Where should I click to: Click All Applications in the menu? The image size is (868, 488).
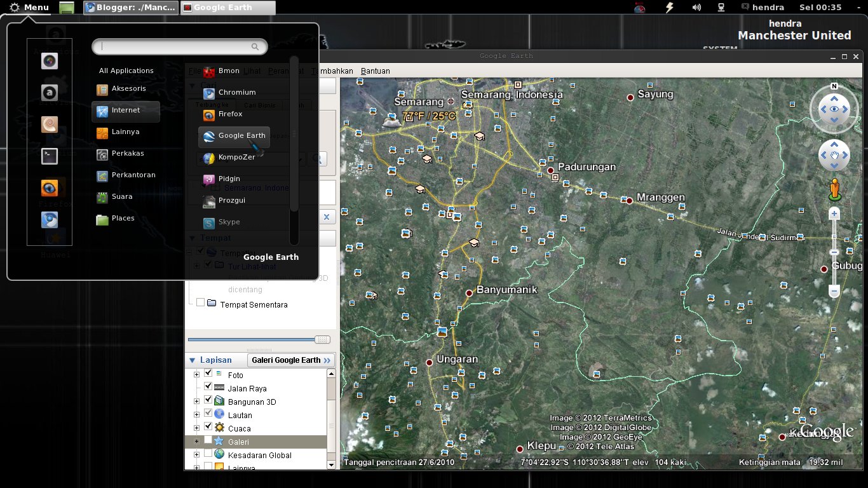pyautogui.click(x=126, y=71)
